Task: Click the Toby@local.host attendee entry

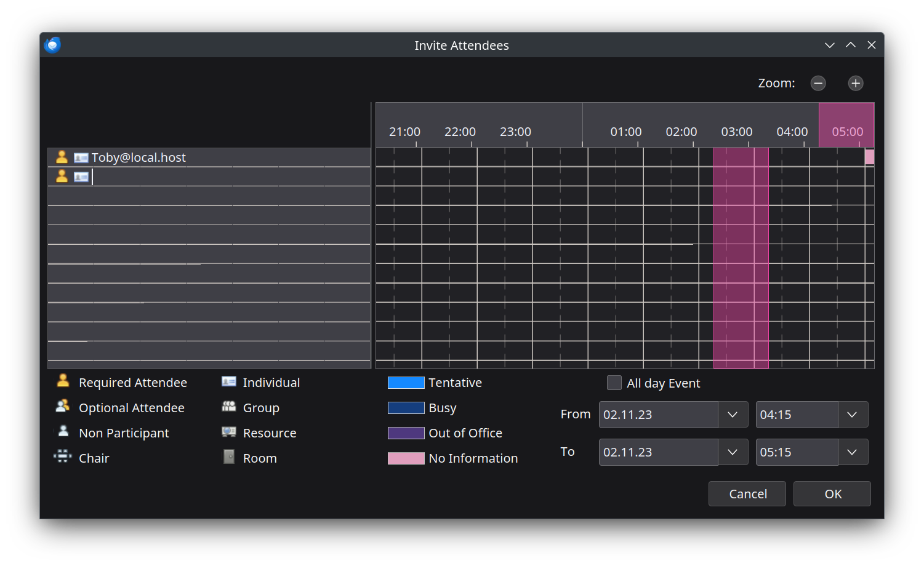Action: 139,157
